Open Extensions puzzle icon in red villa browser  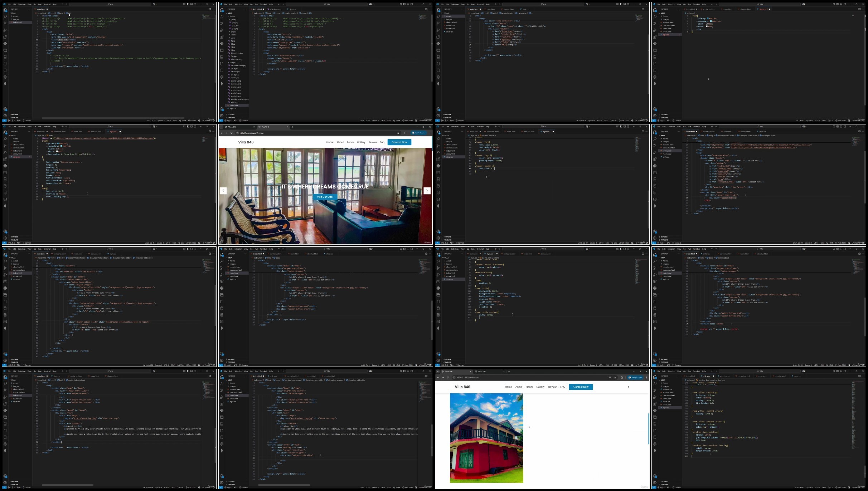(622, 377)
